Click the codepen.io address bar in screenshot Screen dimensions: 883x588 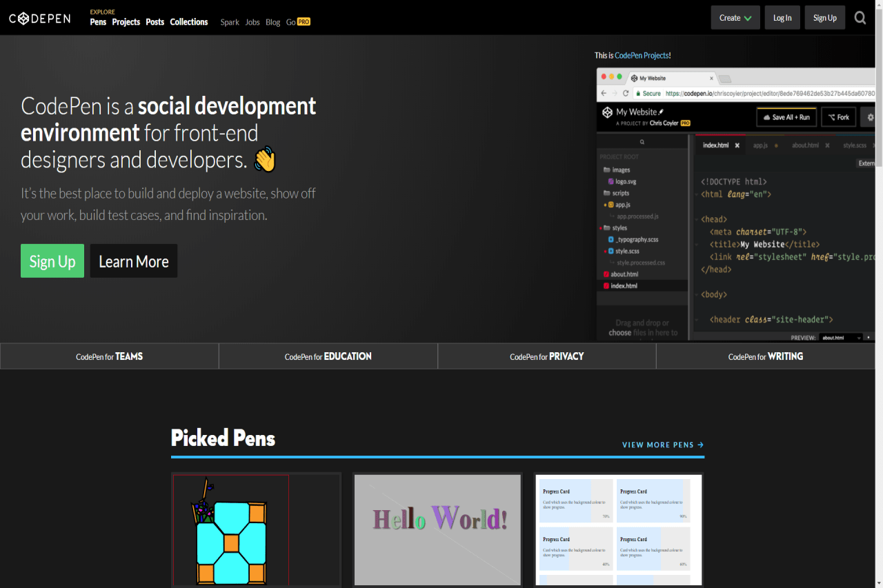(x=754, y=93)
